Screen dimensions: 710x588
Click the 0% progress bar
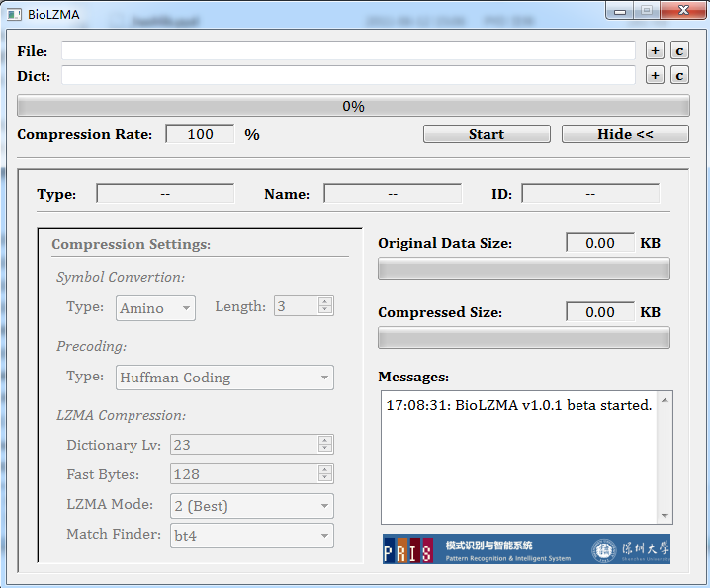[353, 106]
